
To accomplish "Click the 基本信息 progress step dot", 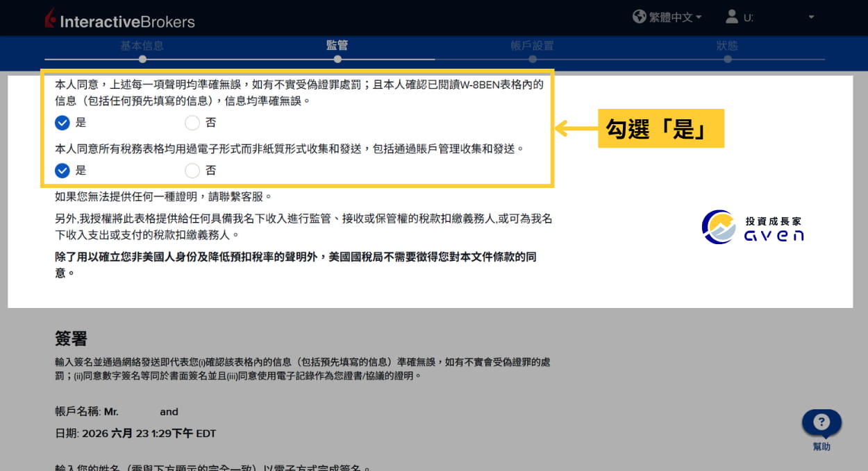I will coord(142,60).
